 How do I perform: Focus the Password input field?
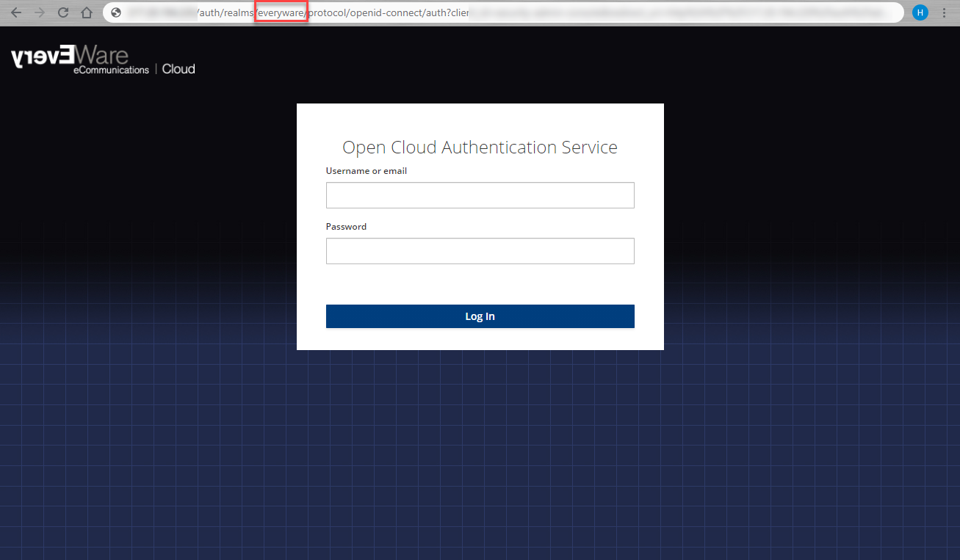click(480, 251)
